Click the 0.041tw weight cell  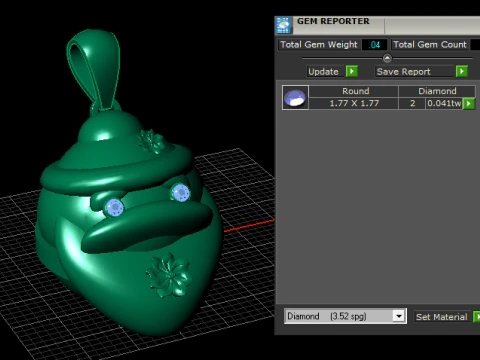click(x=444, y=103)
